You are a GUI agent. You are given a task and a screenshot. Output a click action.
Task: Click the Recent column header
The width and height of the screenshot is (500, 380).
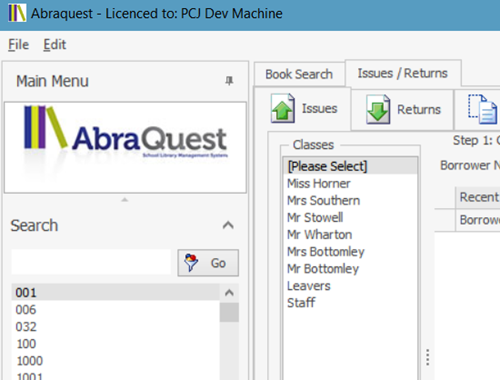pyautogui.click(x=478, y=197)
